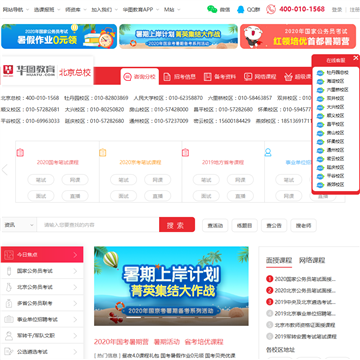Switch to the 网络课程 tab in right panel
360x360 pixels.
312,260
